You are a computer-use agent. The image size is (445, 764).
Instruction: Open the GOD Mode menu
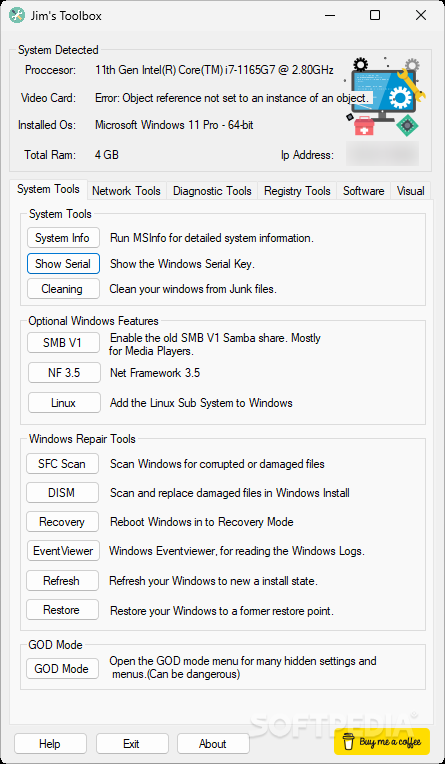pos(62,668)
